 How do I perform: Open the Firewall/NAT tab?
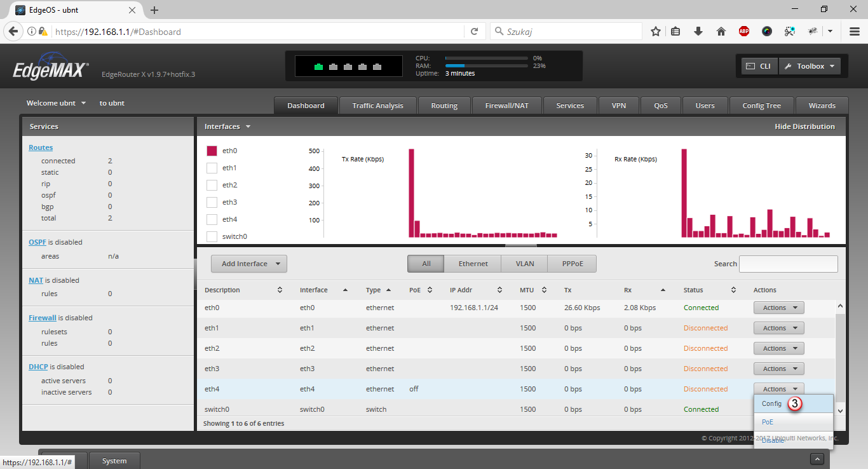(506, 105)
